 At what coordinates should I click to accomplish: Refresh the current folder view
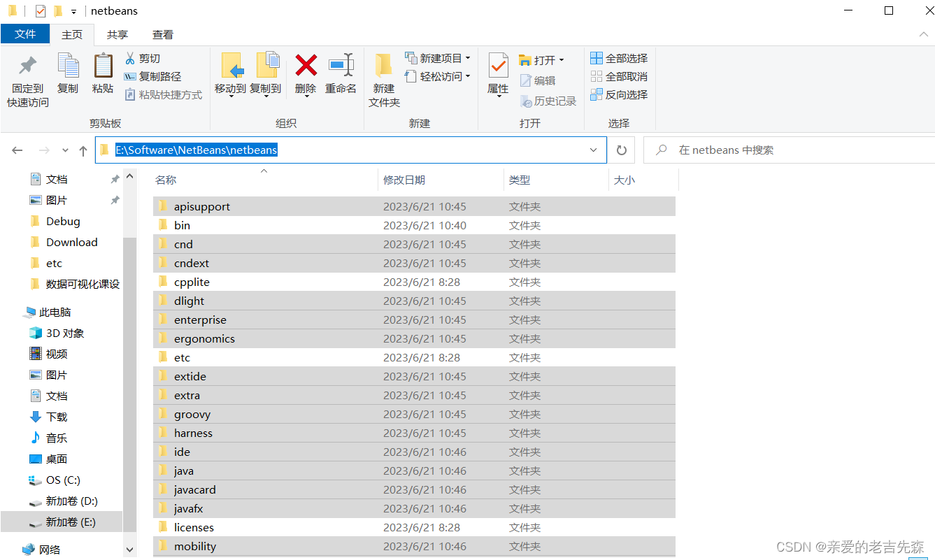[x=621, y=150]
